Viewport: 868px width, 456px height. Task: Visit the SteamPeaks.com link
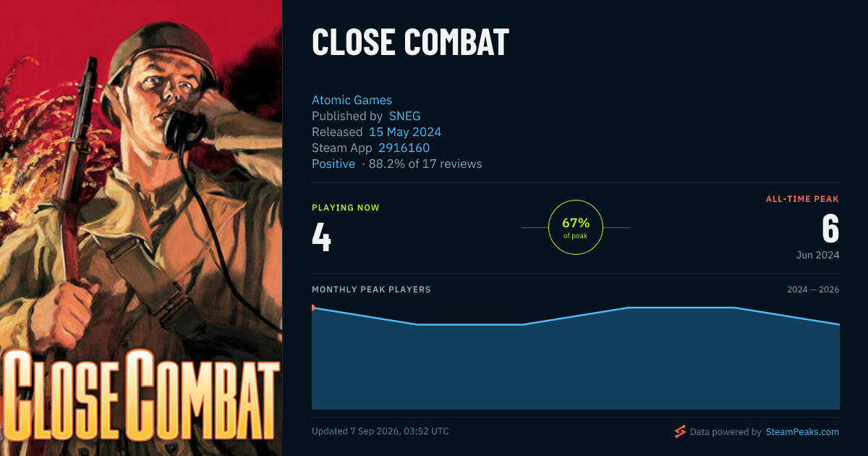[x=802, y=432]
